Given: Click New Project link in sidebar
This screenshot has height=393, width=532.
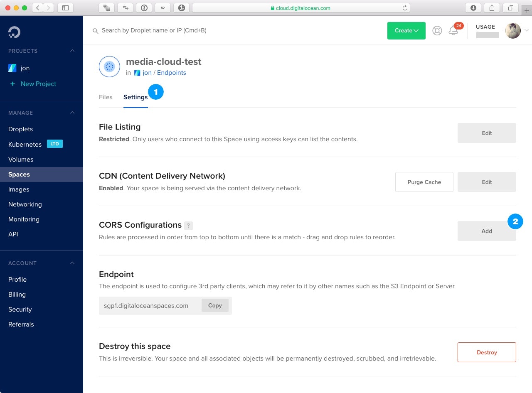Looking at the screenshot, I should coord(38,84).
